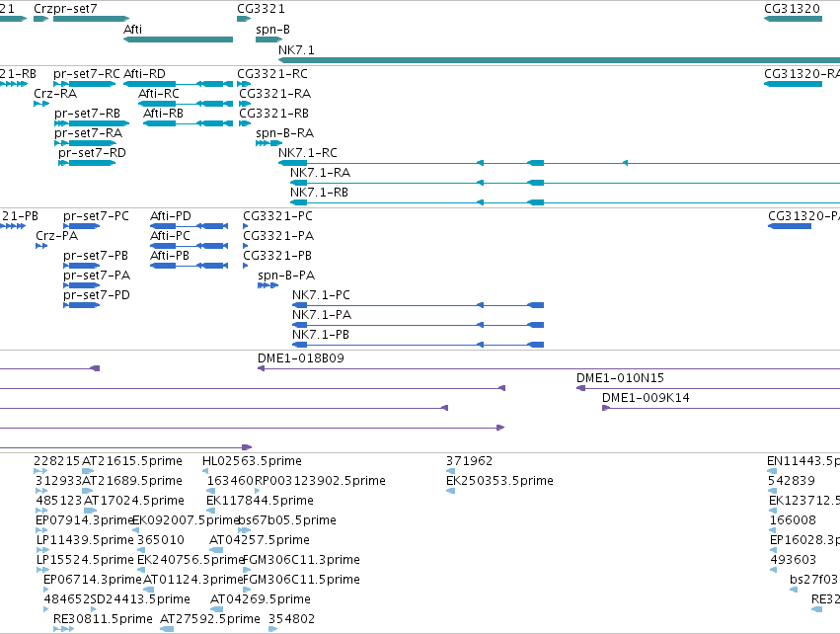Select the Afti gene label

133,30
